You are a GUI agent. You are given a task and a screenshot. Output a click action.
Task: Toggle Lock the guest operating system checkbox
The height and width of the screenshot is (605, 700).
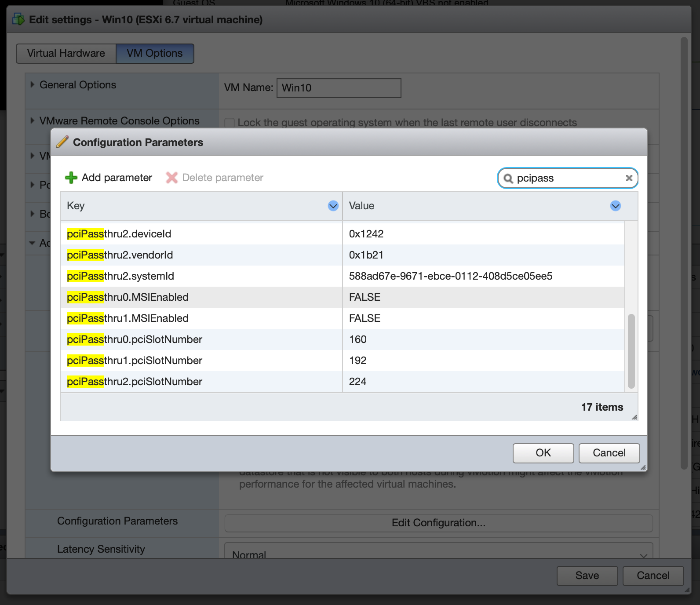pyautogui.click(x=230, y=123)
